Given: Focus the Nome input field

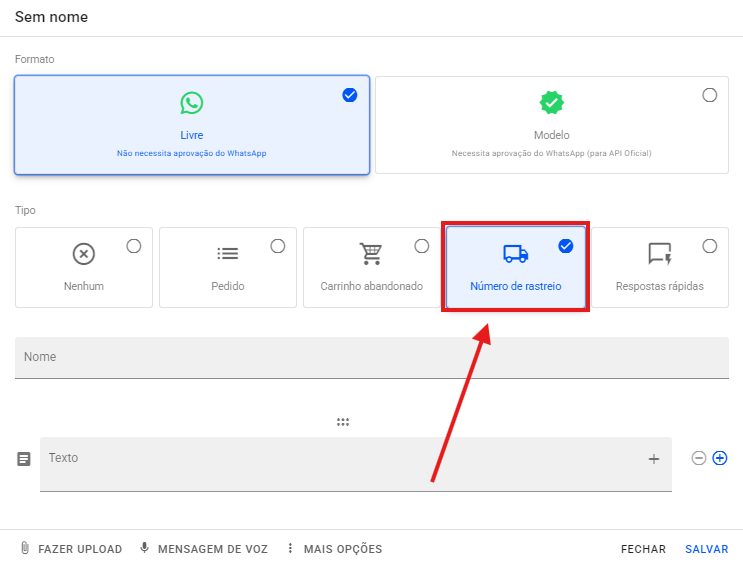Looking at the screenshot, I should pyautogui.click(x=371, y=358).
